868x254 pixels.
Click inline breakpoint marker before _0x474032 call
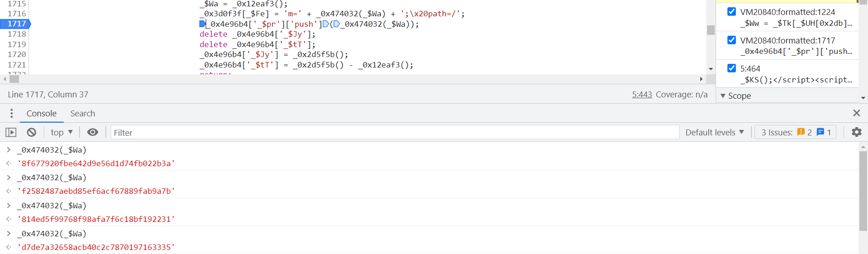click(336, 24)
